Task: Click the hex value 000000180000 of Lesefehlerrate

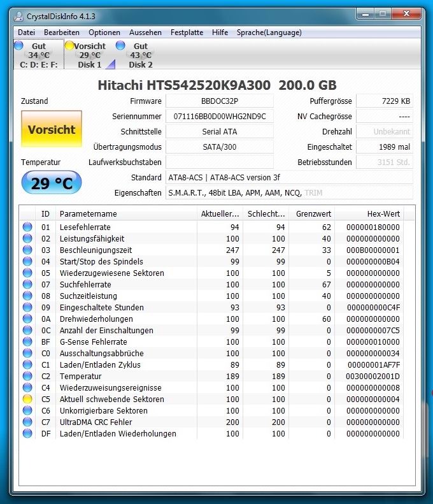Action: [x=373, y=227]
